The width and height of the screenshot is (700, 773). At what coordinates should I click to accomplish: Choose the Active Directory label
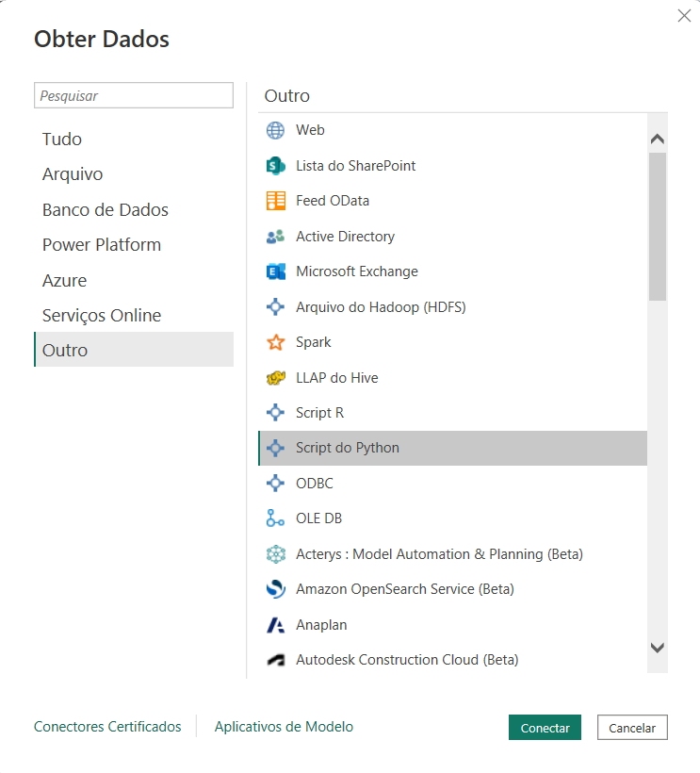(x=346, y=237)
